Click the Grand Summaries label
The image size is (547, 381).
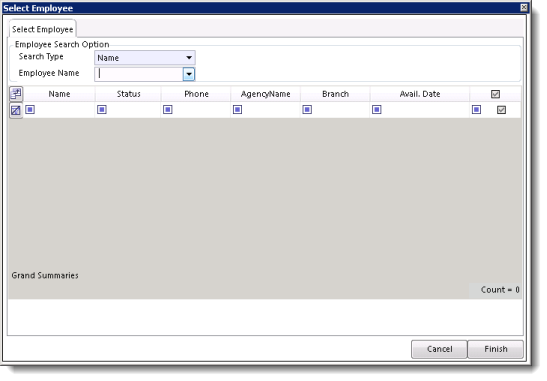pyautogui.click(x=45, y=276)
